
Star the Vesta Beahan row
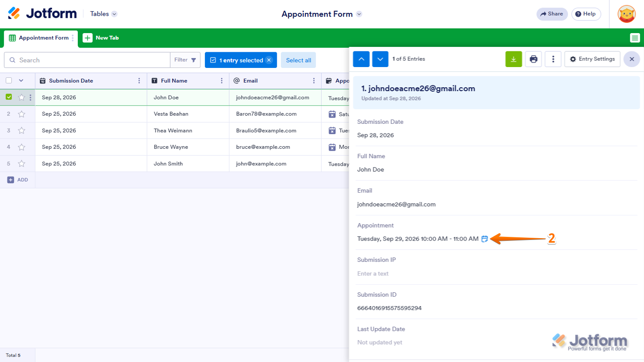point(21,114)
